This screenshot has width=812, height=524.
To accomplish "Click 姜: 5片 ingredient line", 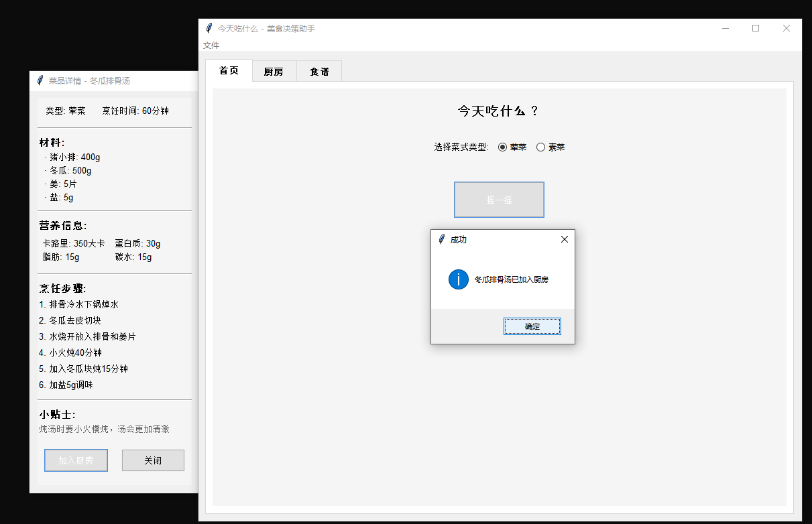I will point(61,184).
